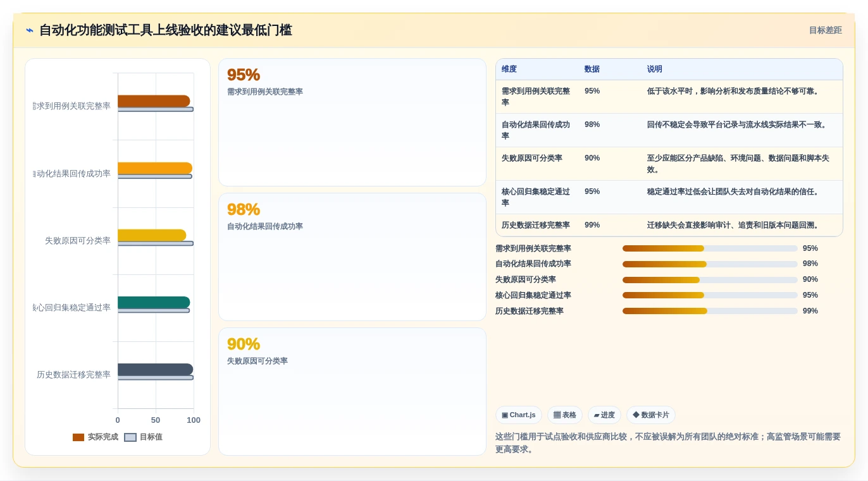This screenshot has height=481, width=868.
Task: Click the 失败原因可分类率 progress bar
Action: click(x=710, y=280)
